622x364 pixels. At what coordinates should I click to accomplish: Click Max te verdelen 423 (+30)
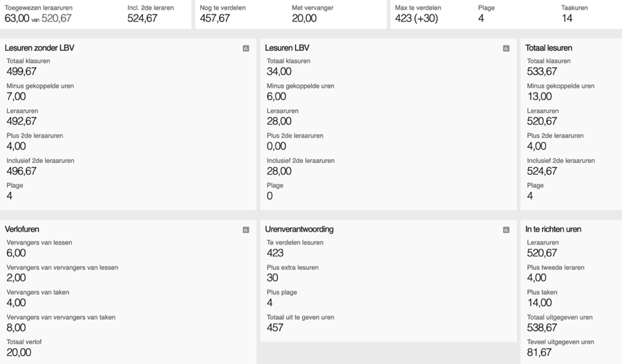[417, 19]
